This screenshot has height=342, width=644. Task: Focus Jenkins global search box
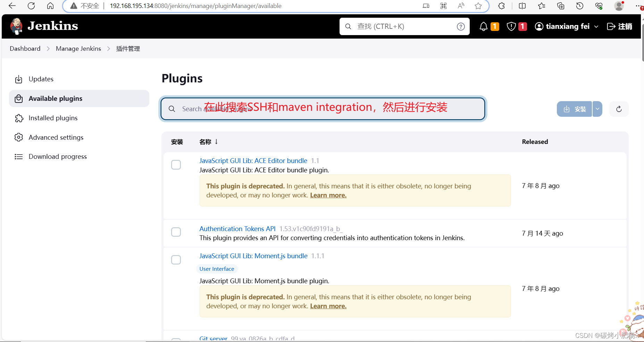point(404,26)
